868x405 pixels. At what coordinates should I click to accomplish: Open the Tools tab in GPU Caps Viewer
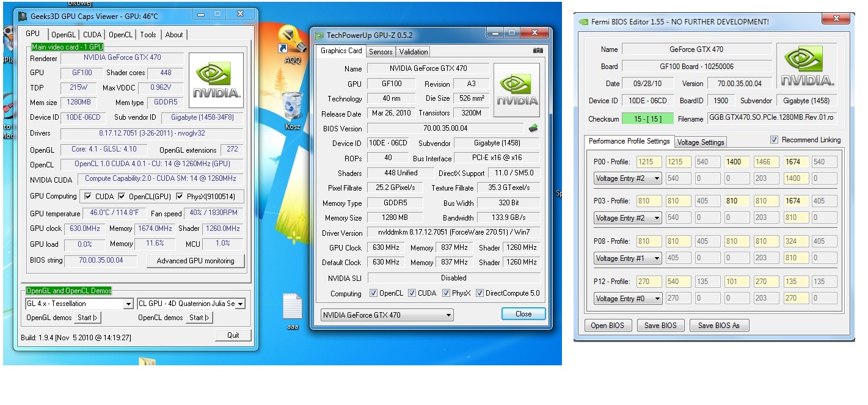tap(148, 35)
